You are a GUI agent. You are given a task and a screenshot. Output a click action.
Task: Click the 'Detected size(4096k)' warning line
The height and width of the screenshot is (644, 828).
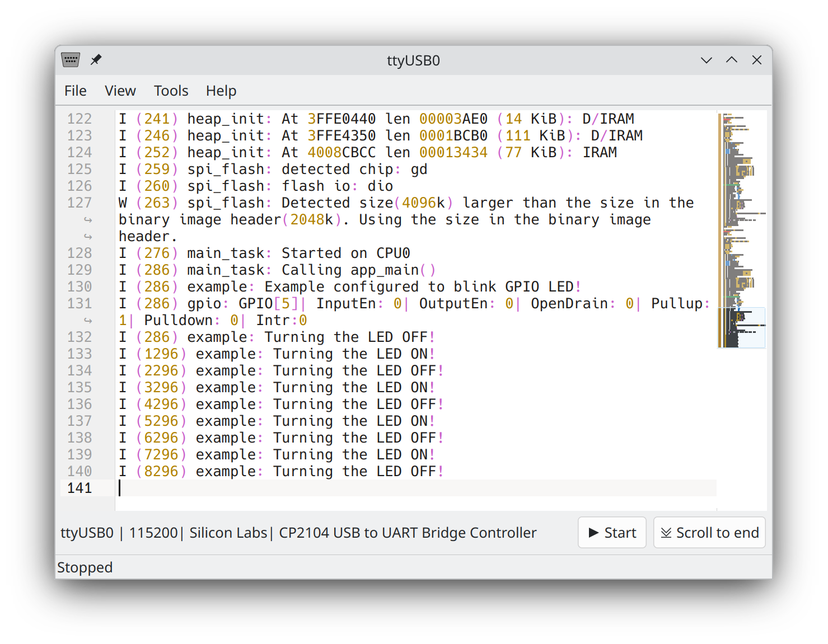pos(406,219)
